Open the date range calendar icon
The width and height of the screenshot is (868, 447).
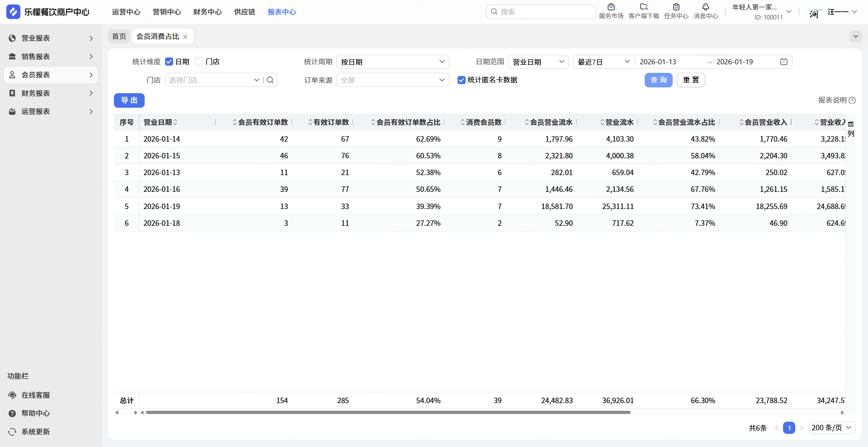784,62
